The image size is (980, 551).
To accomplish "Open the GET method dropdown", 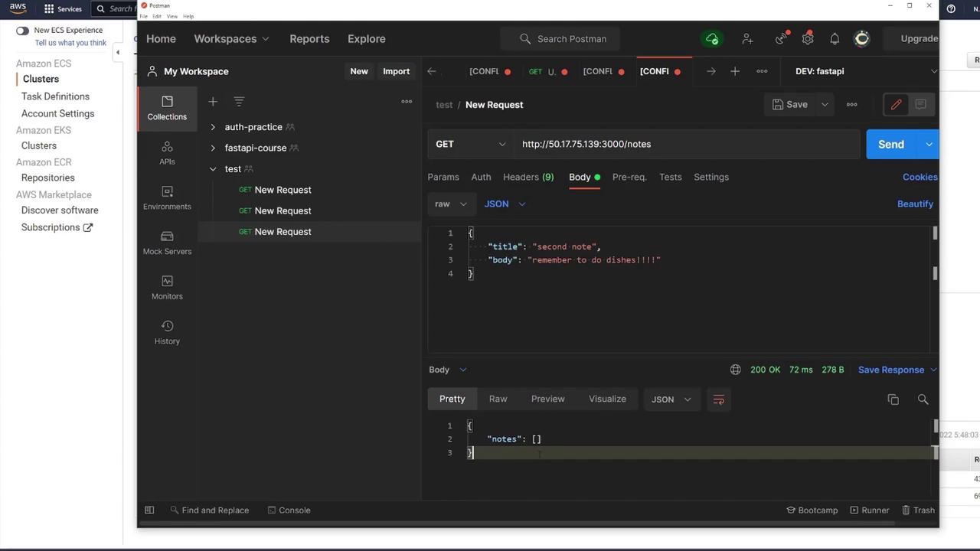I will coord(470,144).
